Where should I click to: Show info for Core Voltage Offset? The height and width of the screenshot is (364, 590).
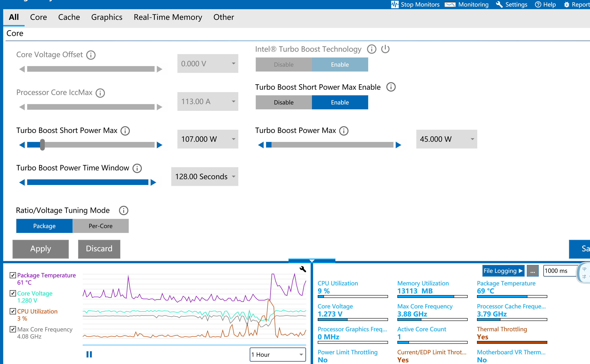pos(91,55)
